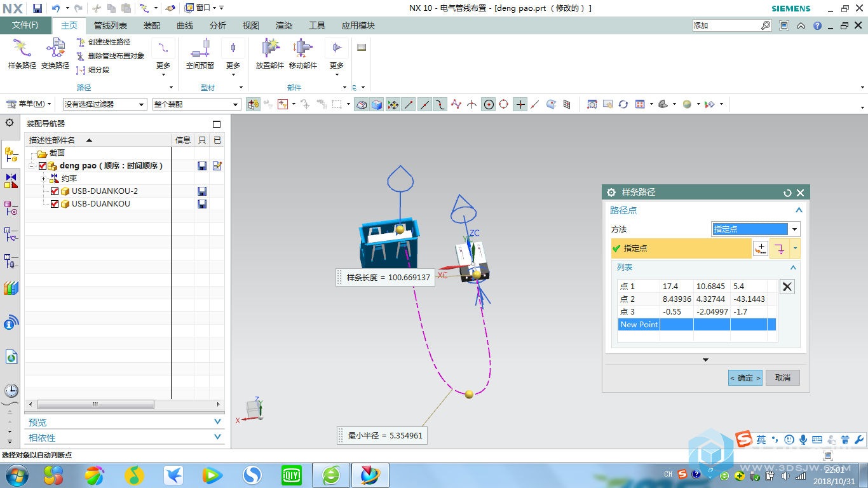Open 更多 dropdown in 路径 group
Image resolution: width=868 pixels, height=488 pixels.
click(163, 57)
